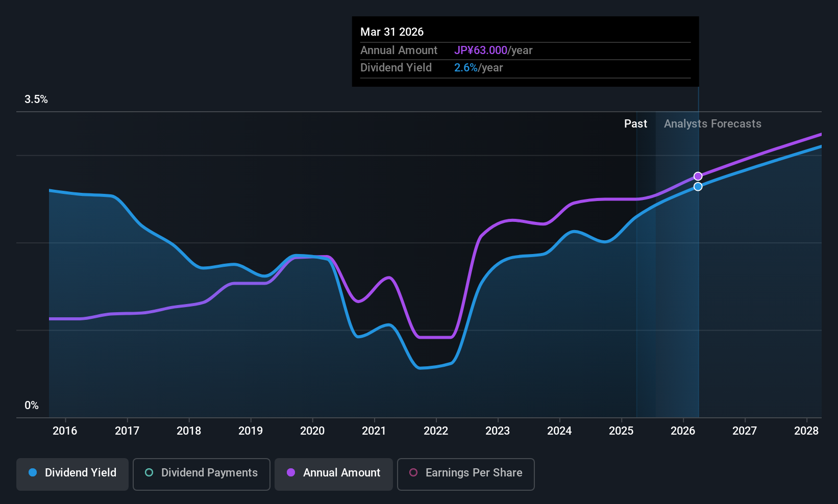Click the 2028 x-axis label

806,431
